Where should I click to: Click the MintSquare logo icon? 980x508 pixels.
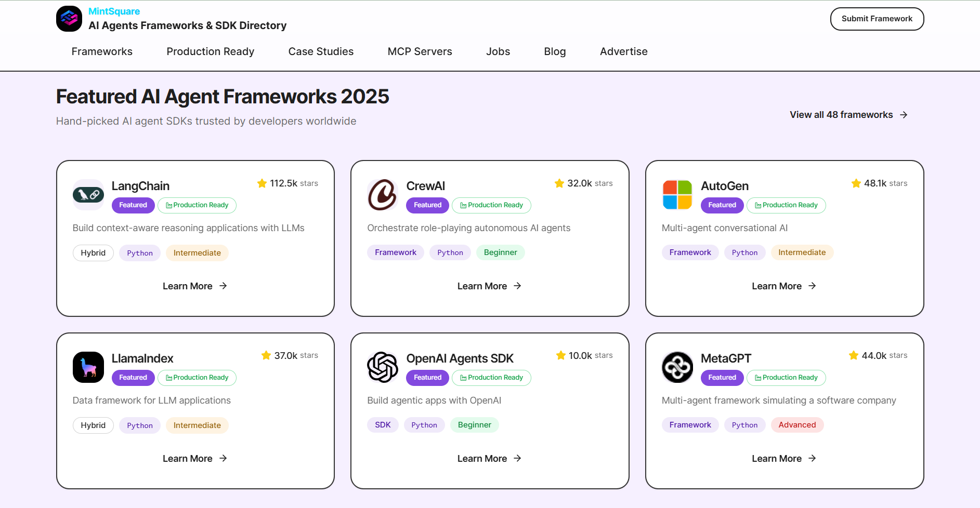coord(69,19)
